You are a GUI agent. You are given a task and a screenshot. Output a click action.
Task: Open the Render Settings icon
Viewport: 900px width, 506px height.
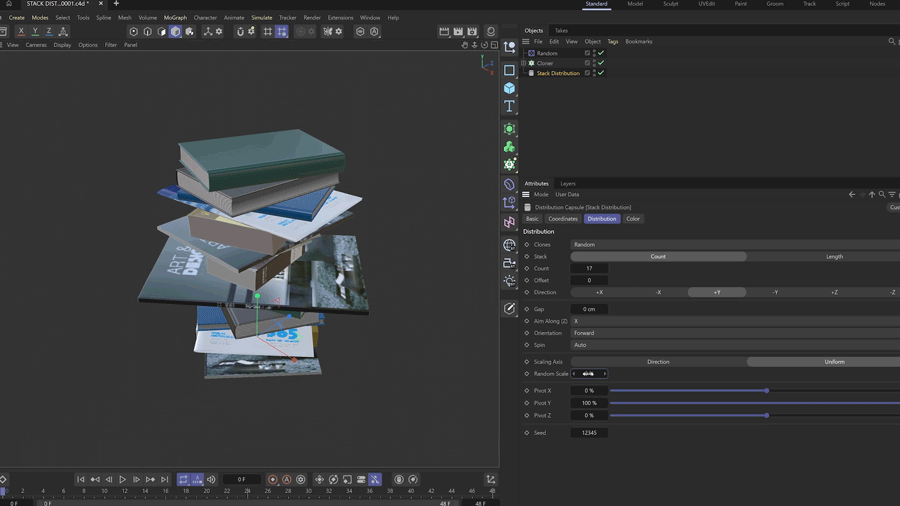[x=472, y=32]
